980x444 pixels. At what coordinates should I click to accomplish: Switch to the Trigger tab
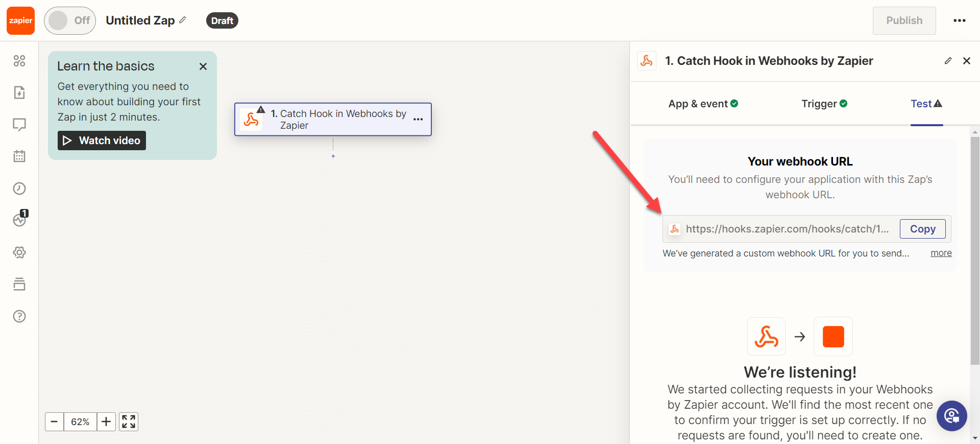coord(824,104)
